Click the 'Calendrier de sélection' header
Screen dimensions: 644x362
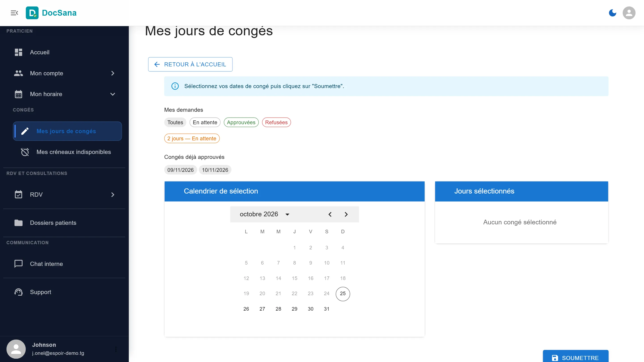[x=294, y=191]
